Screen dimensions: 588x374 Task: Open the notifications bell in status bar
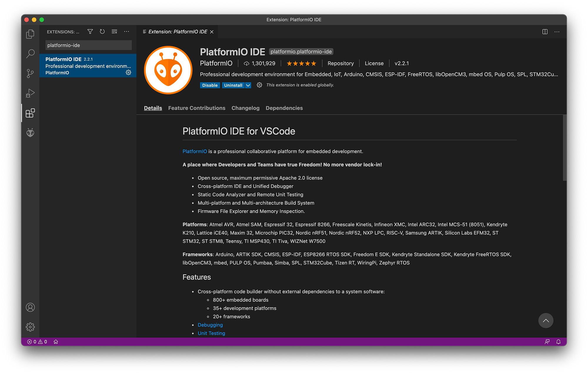pos(558,342)
